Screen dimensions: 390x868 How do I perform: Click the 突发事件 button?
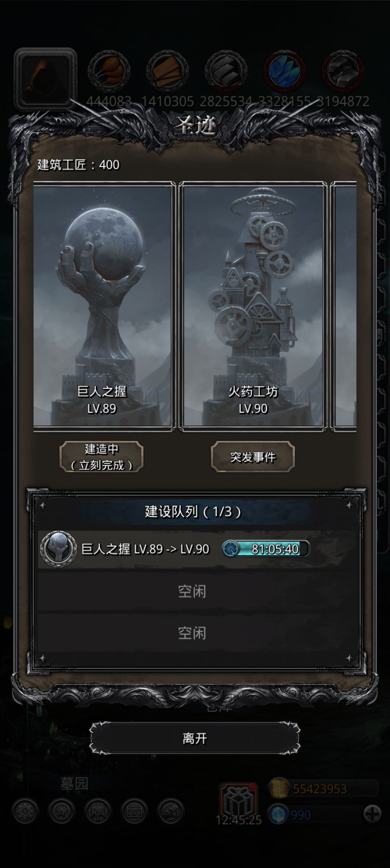253,457
